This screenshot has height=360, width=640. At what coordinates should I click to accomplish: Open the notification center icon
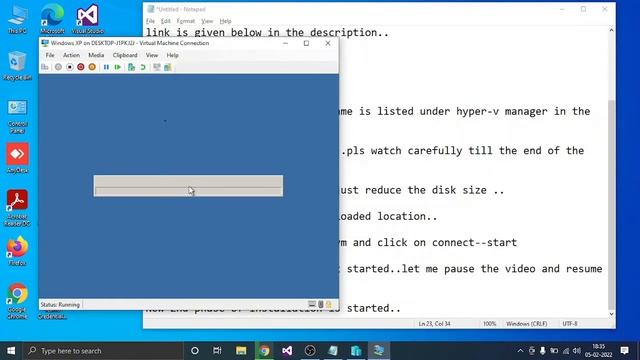coord(624,351)
